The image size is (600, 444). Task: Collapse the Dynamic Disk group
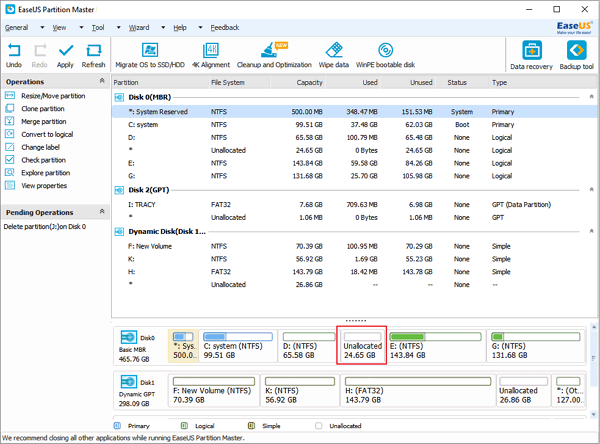point(591,231)
